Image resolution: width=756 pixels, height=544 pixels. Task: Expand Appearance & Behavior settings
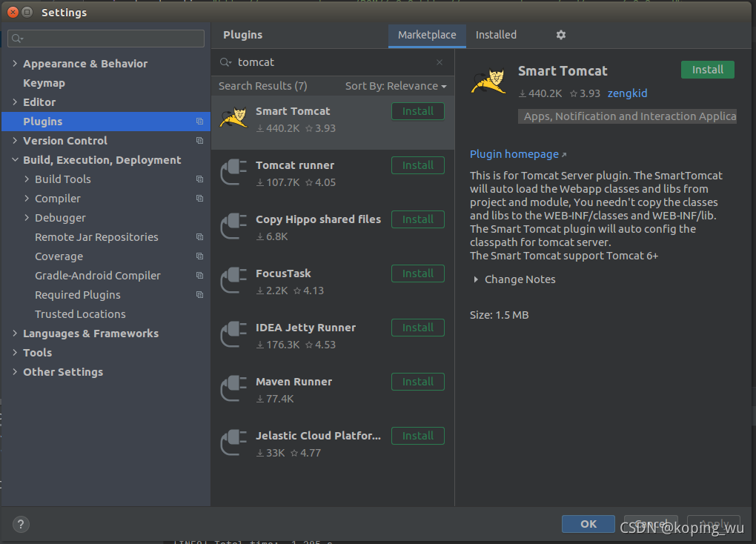[15, 63]
